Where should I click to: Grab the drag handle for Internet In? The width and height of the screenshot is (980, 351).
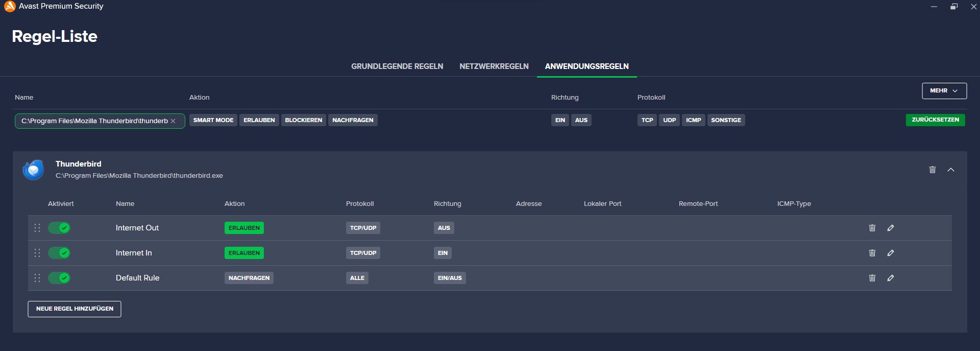(x=37, y=253)
